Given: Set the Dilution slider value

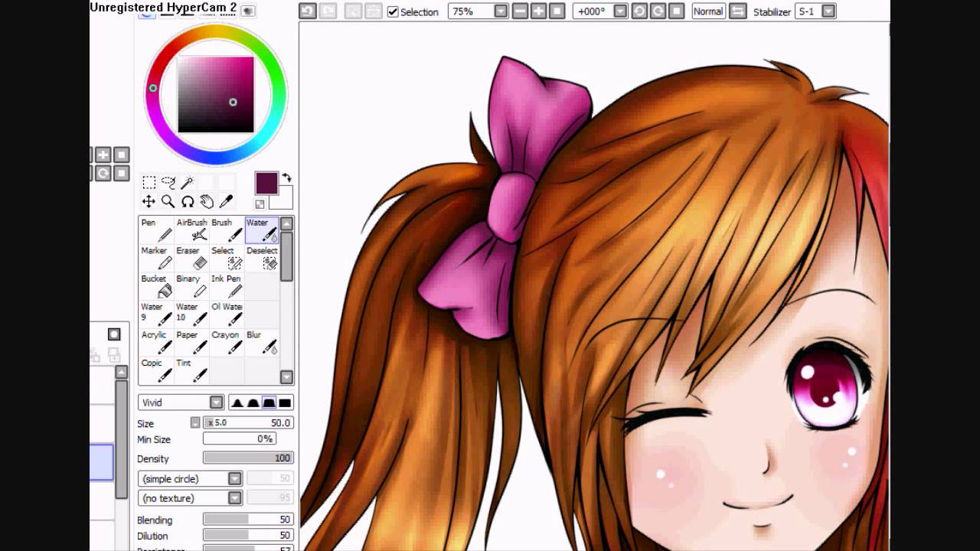Looking at the screenshot, I should click(248, 536).
